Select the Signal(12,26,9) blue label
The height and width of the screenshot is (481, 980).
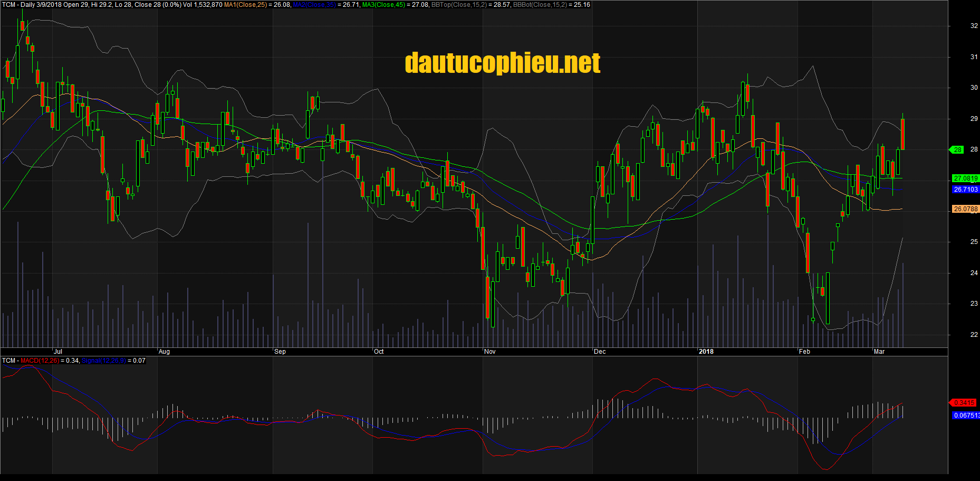point(104,361)
